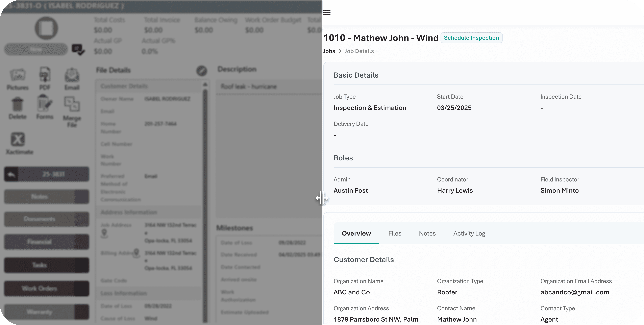Edit File Details with pencil icon
Image resolution: width=644 pixels, height=325 pixels.
[x=201, y=71]
